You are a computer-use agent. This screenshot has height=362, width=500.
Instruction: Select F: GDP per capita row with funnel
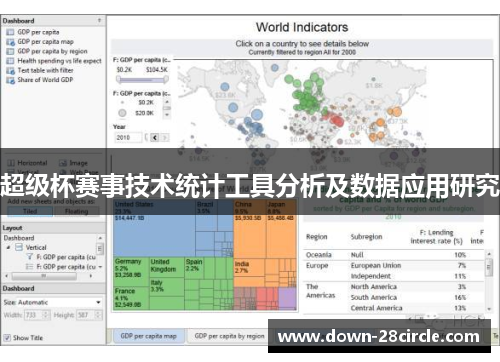(61, 257)
